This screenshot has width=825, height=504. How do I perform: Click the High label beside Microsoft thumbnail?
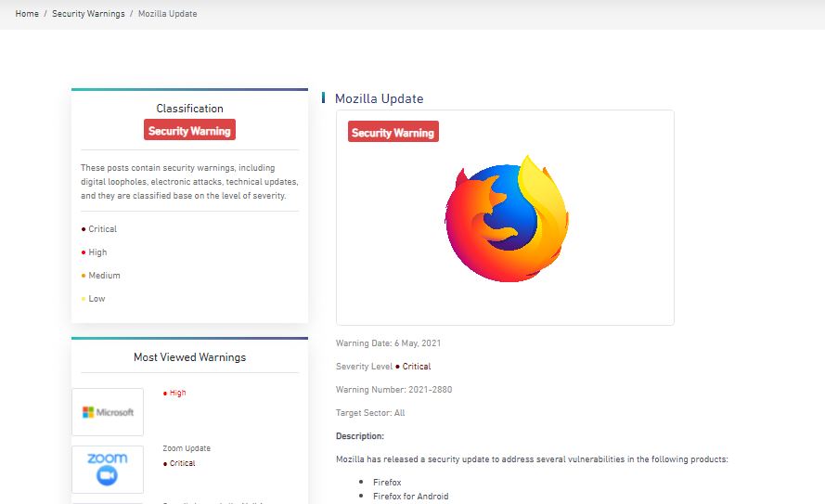[177, 393]
